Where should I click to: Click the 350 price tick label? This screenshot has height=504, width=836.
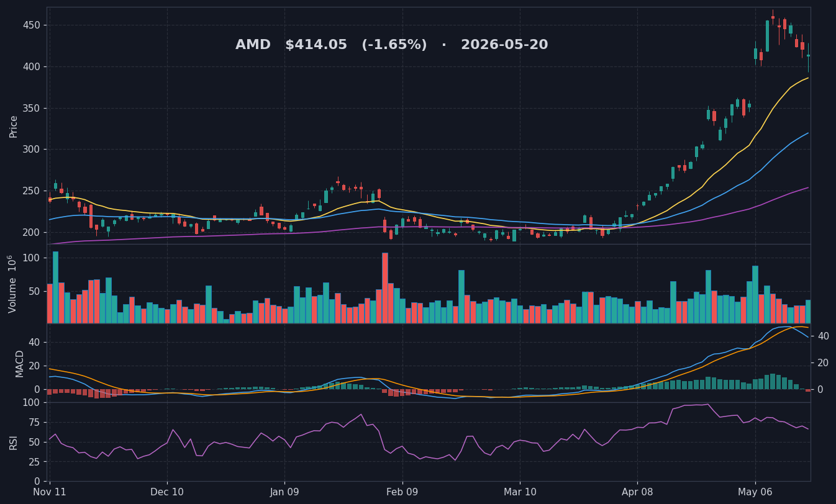(32, 108)
